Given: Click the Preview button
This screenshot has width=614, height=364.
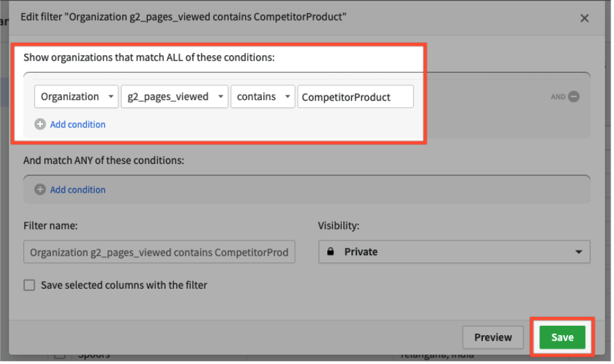Looking at the screenshot, I should (x=492, y=337).
